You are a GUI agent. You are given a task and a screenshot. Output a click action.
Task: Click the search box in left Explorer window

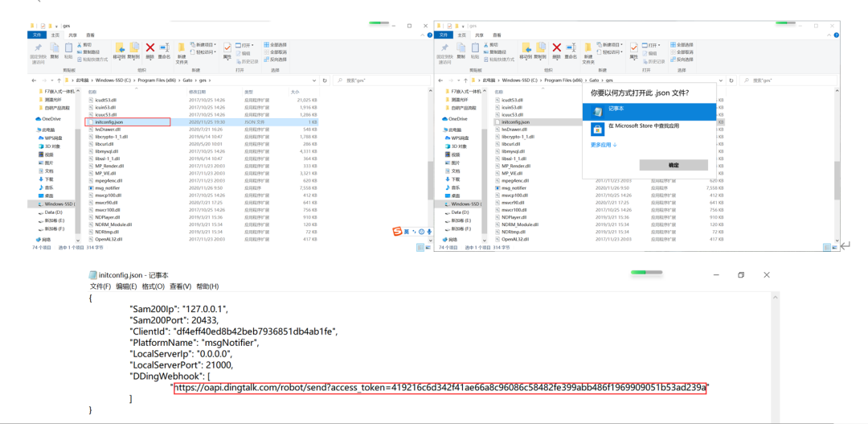pos(378,80)
